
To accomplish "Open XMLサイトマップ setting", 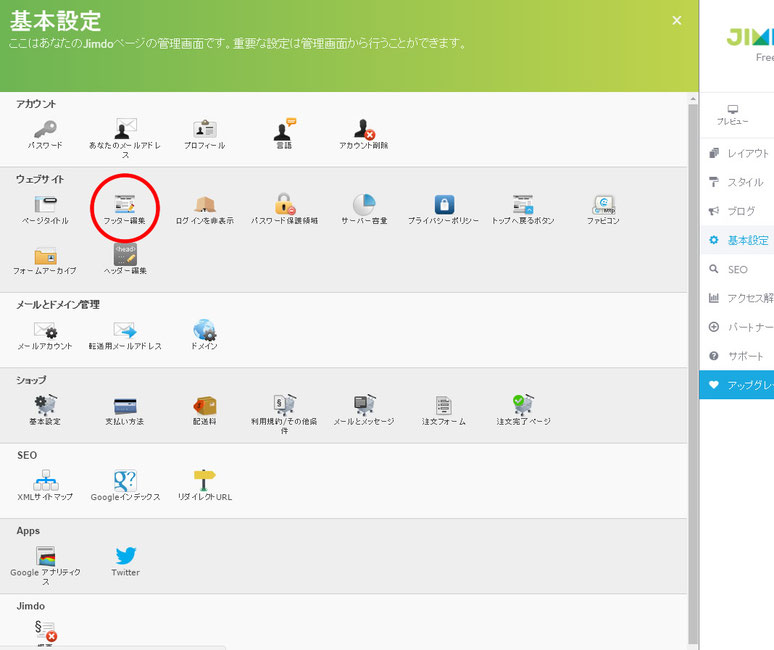I will 45,480.
